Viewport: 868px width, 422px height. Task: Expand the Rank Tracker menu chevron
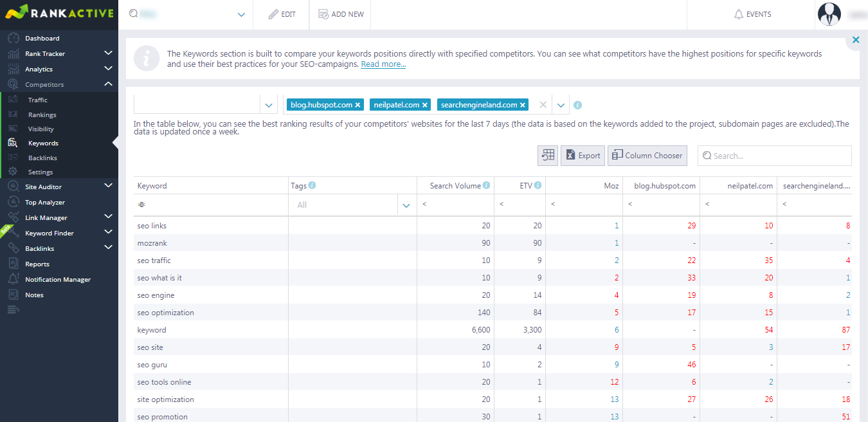click(108, 53)
